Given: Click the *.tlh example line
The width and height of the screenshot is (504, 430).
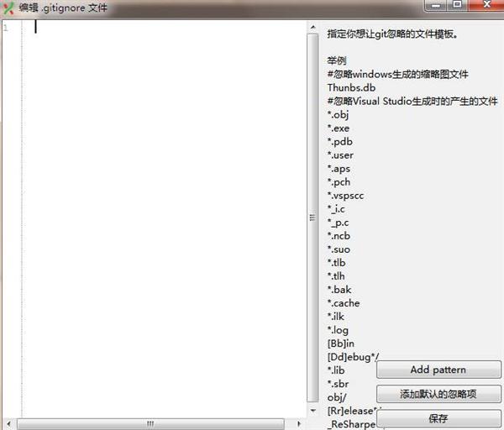Looking at the screenshot, I should point(336,276).
